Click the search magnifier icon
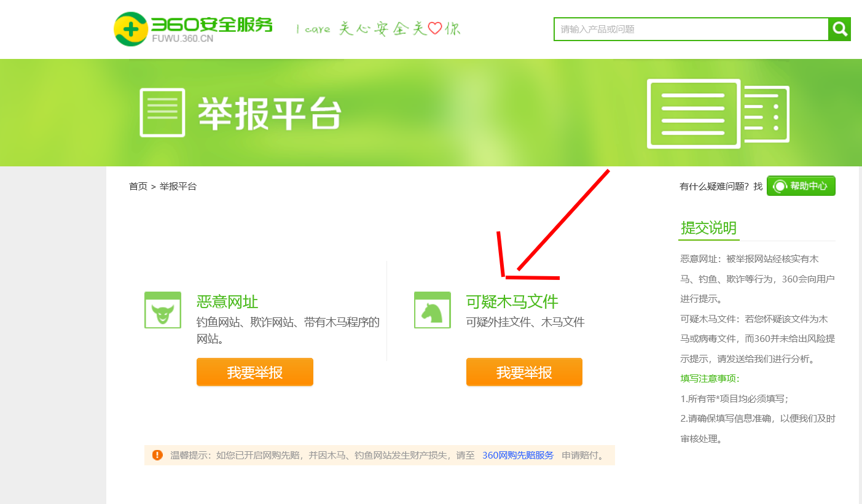The height and width of the screenshot is (504, 862). [x=839, y=28]
